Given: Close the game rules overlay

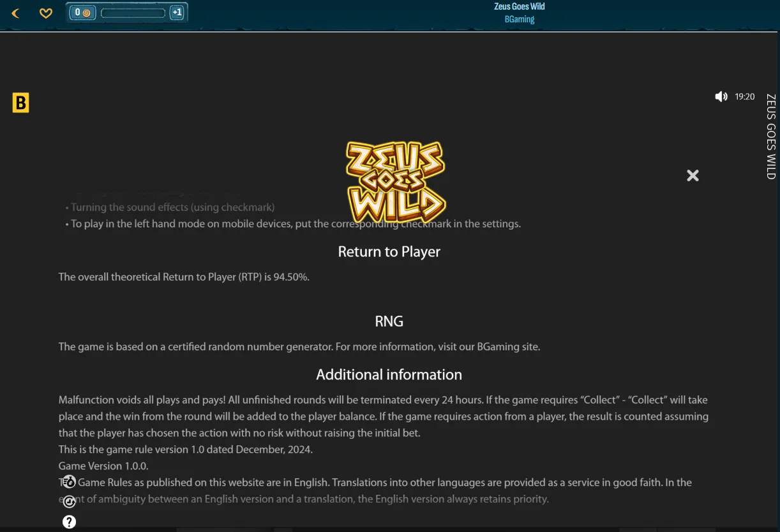Looking at the screenshot, I should tap(693, 175).
